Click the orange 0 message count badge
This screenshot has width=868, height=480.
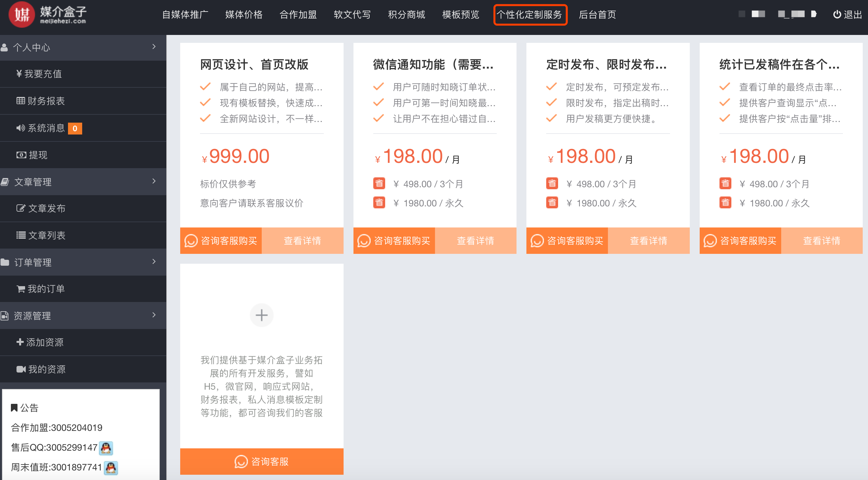[75, 128]
